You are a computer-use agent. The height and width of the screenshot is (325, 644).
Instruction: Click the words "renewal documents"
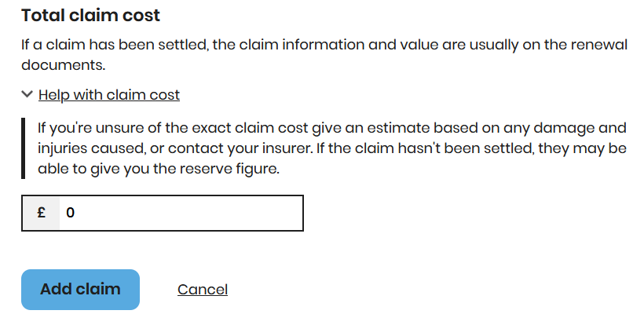point(550,46)
